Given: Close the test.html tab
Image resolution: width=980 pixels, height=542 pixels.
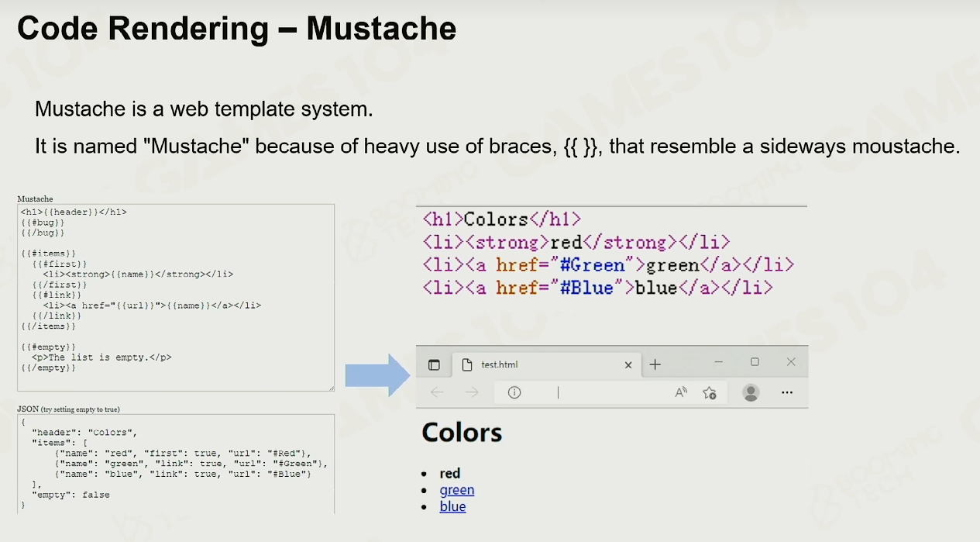Looking at the screenshot, I should 628,364.
